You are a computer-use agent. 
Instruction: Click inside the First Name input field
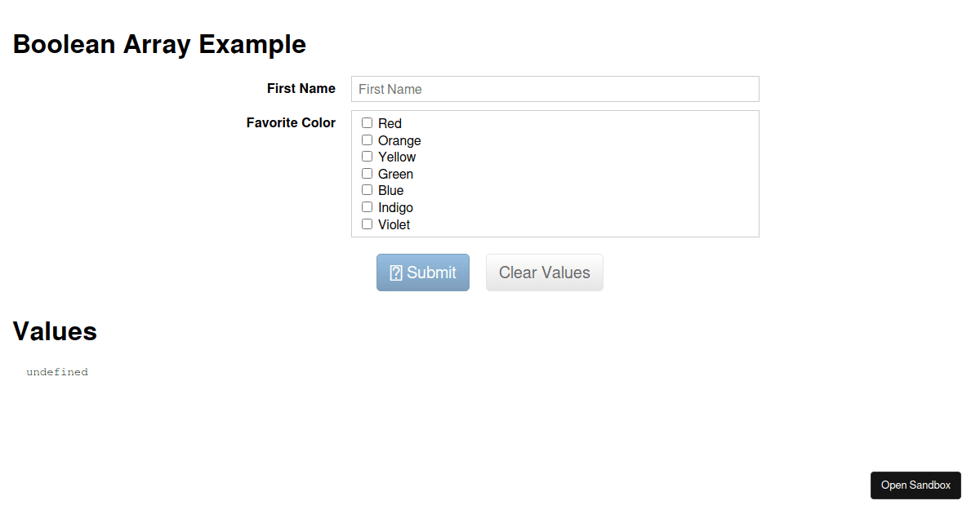pyautogui.click(x=555, y=89)
